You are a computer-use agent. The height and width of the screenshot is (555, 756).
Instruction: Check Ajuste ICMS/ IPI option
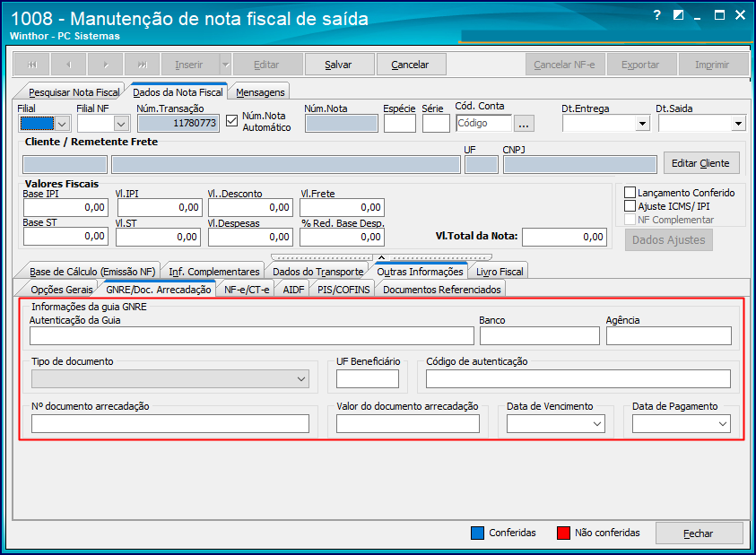(x=630, y=206)
